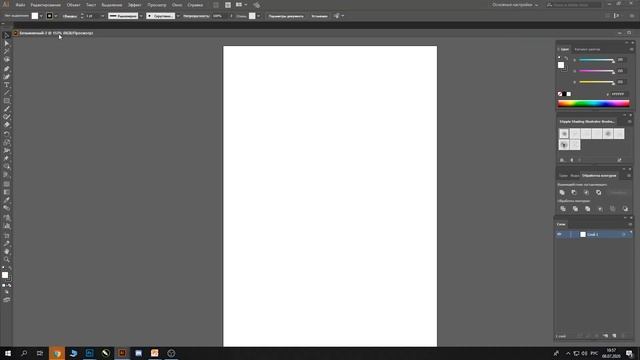This screenshot has width=640, height=360.
Task: Click Unite shape mode in Pathfinder
Action: point(562,192)
